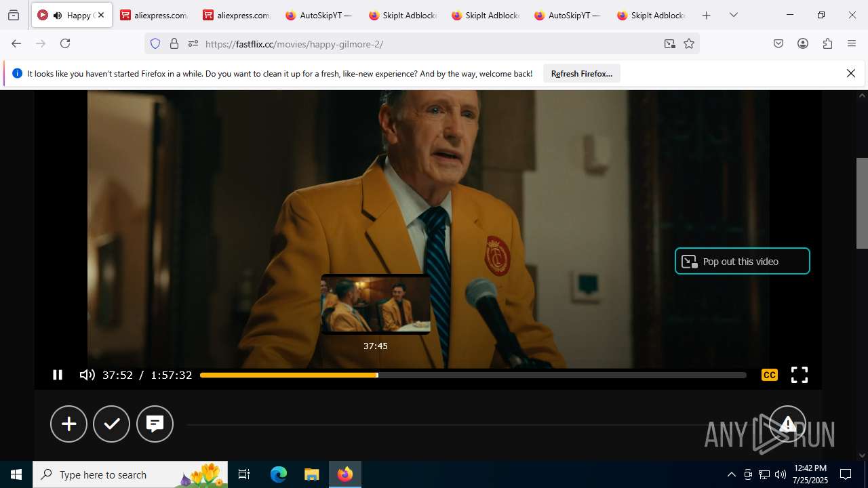868x488 pixels.
Task: Go back to previous page
Action: coord(16,43)
